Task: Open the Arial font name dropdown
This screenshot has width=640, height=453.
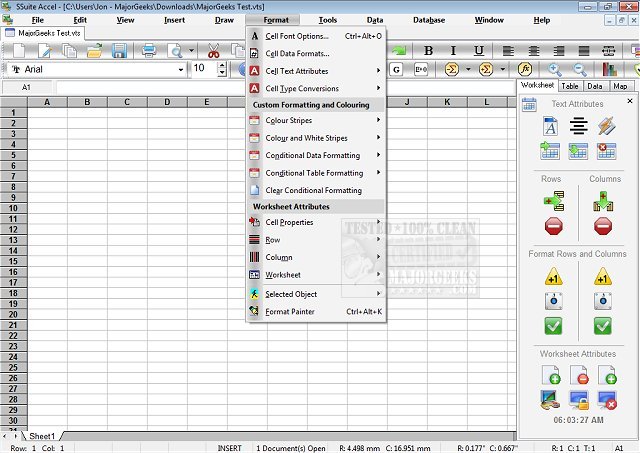Action: 181,70
